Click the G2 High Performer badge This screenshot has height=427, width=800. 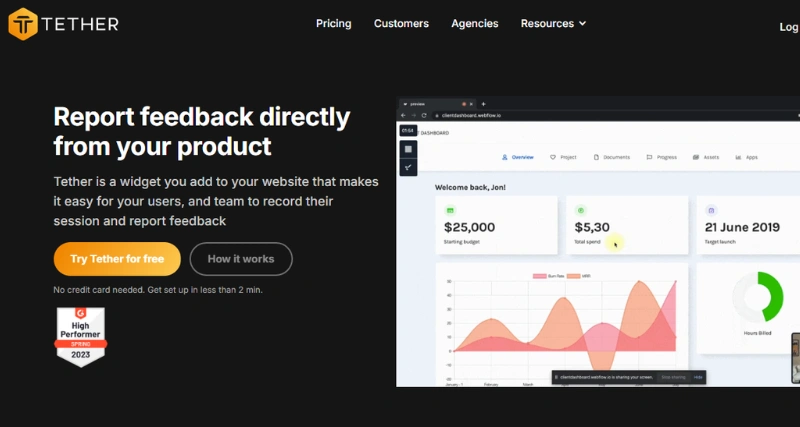[x=81, y=336]
